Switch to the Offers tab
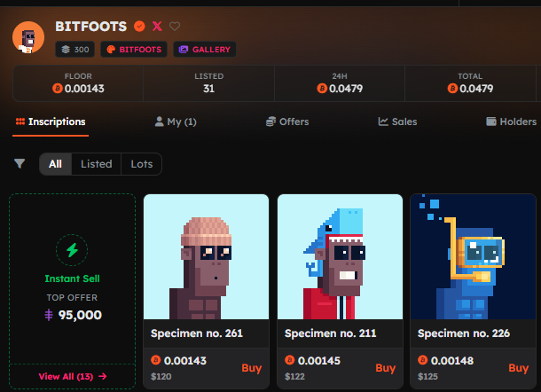This screenshot has height=392, width=541. 287,122
